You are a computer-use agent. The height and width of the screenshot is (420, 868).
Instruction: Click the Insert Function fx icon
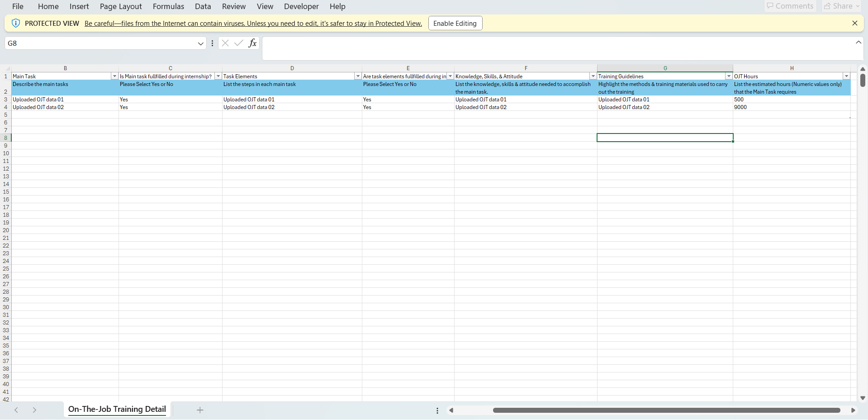coord(252,43)
